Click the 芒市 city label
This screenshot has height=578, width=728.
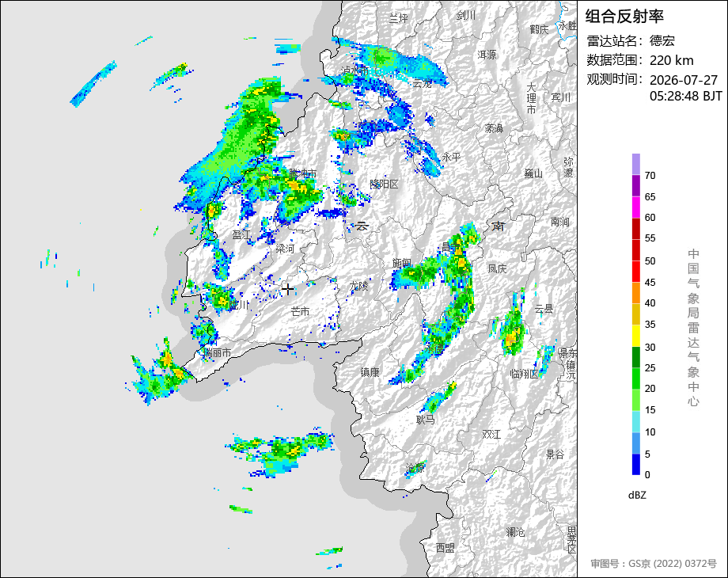point(301,311)
